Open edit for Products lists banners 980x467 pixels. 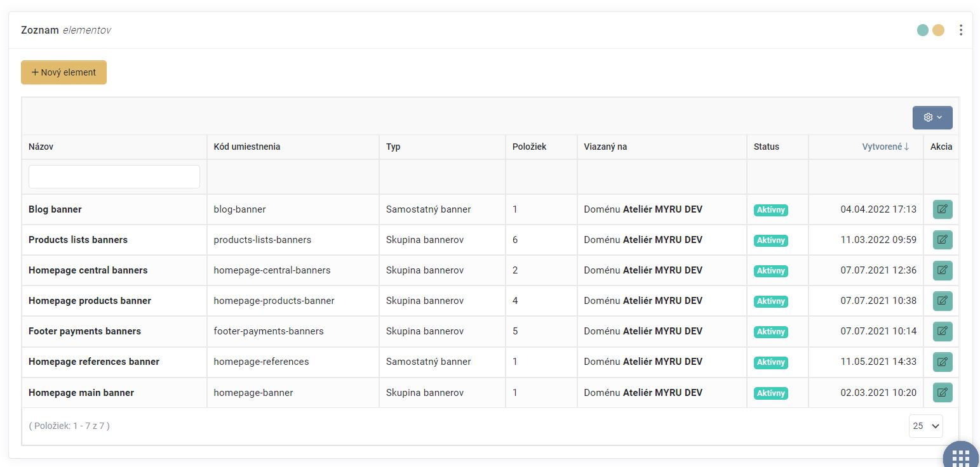point(942,240)
